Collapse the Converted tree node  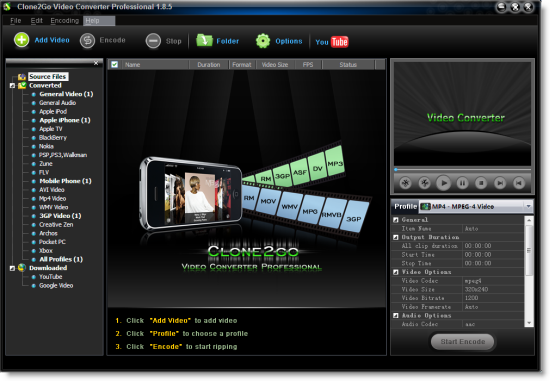coord(12,86)
